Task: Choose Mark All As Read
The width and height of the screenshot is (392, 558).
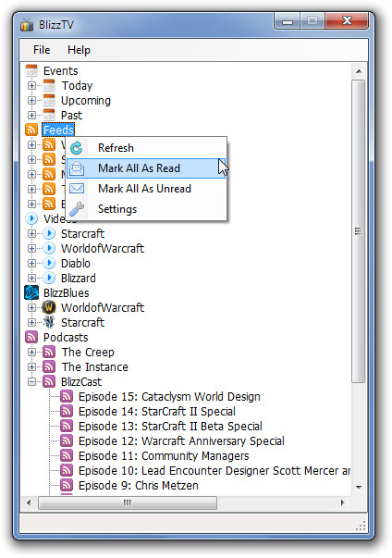Action: (x=147, y=168)
